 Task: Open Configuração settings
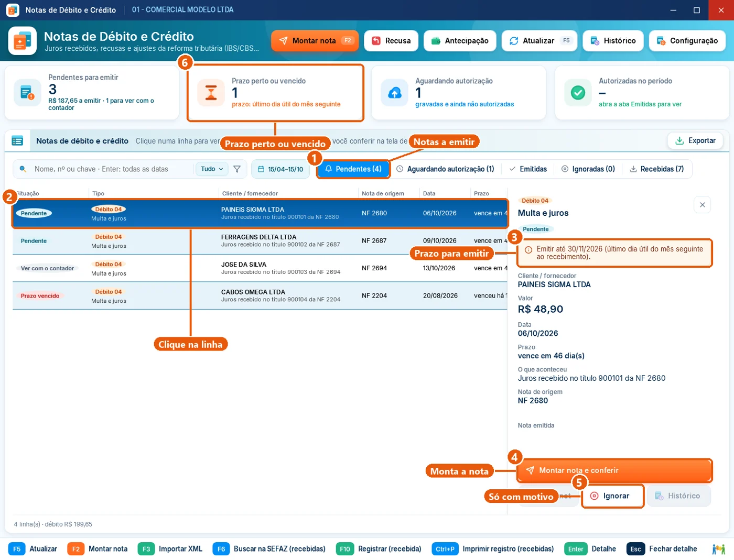click(687, 41)
